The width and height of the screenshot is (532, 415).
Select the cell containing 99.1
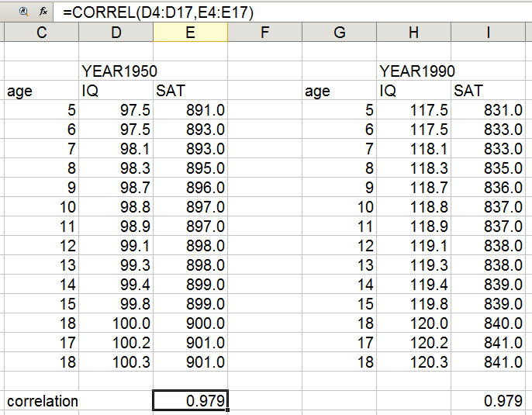pyautogui.click(x=116, y=245)
